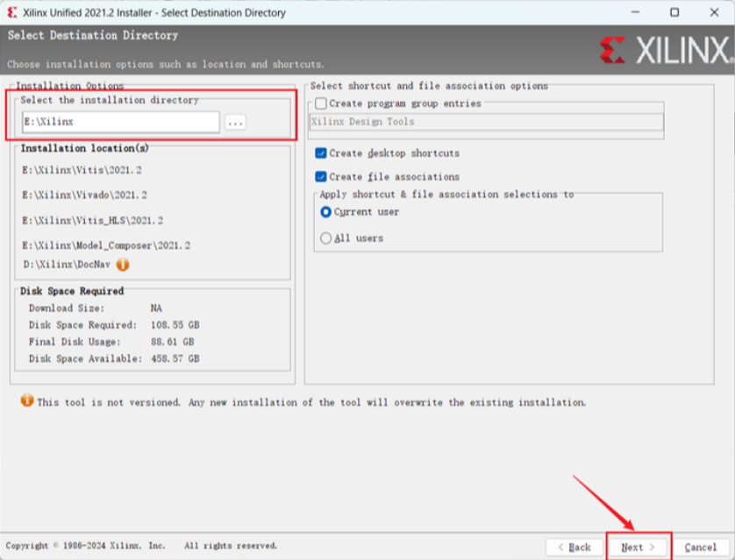Click location E:\Xilinx\Vitis\2021.2
This screenshot has width=735, height=560.
(x=82, y=170)
